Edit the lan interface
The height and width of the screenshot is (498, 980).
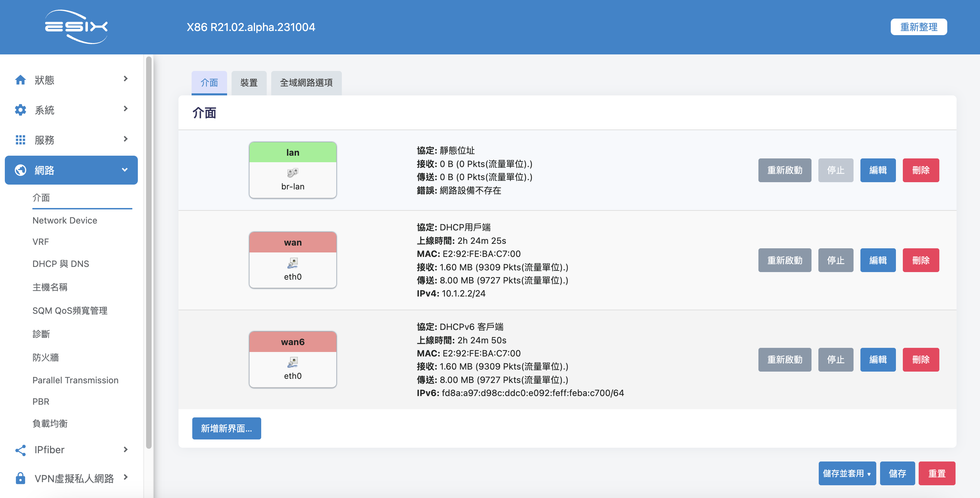pyautogui.click(x=878, y=170)
